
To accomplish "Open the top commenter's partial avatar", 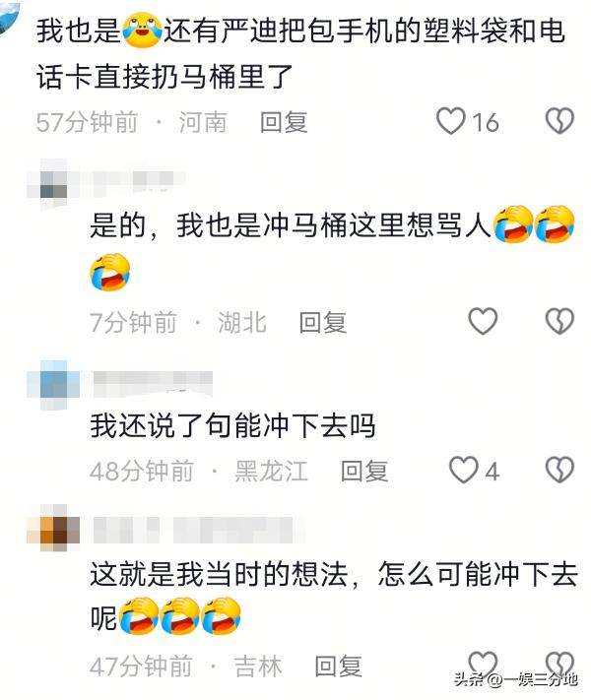I will point(10,18).
